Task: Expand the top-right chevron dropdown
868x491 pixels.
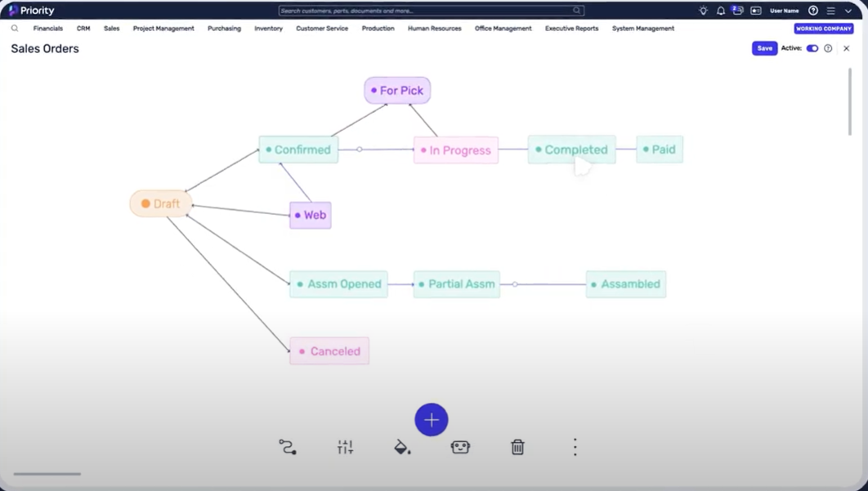Action: click(848, 11)
